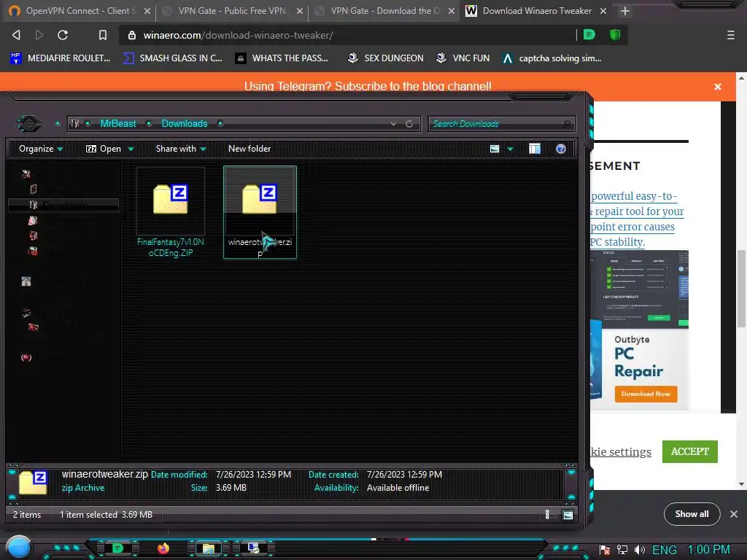Click zip archive icon in details pane
The image size is (747, 560).
[33, 482]
